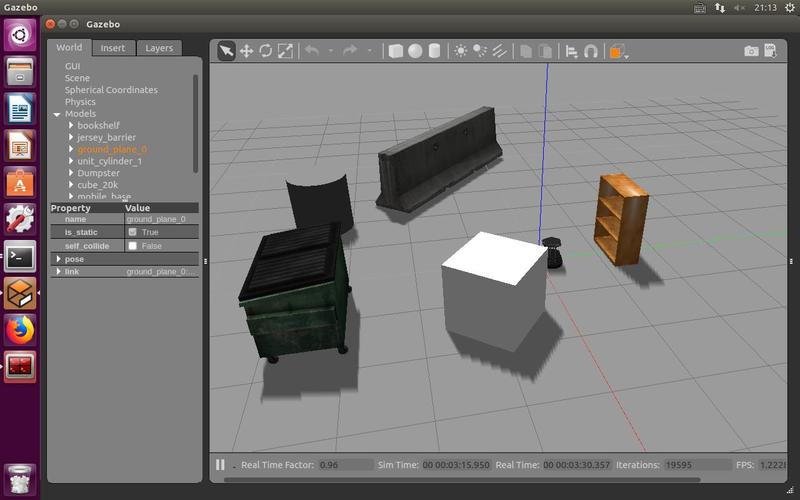Take a screenshot with camera icon
The height and width of the screenshot is (500, 800).
[751, 51]
